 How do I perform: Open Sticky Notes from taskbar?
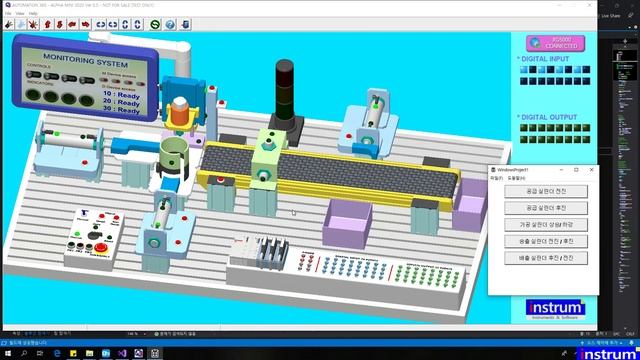73,353
